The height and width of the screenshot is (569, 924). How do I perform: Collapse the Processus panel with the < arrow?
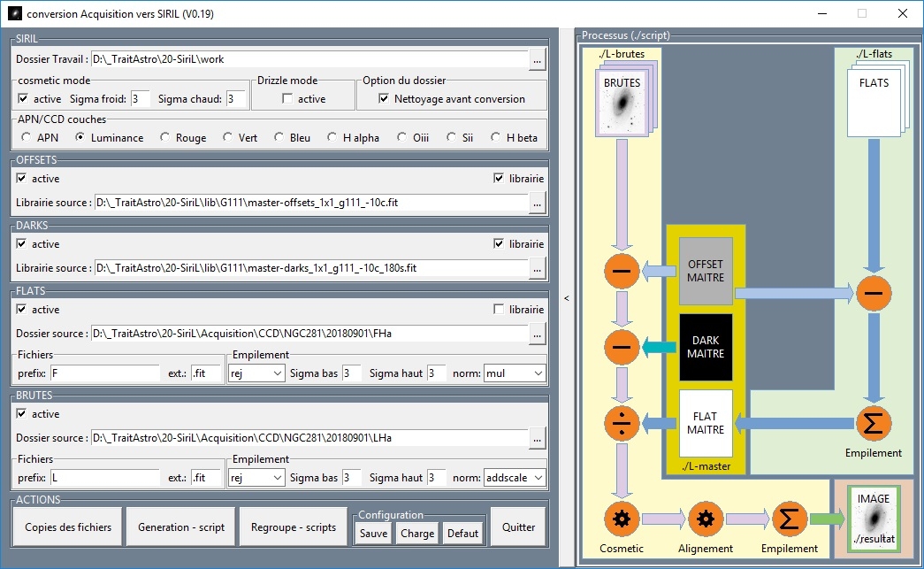[566, 298]
